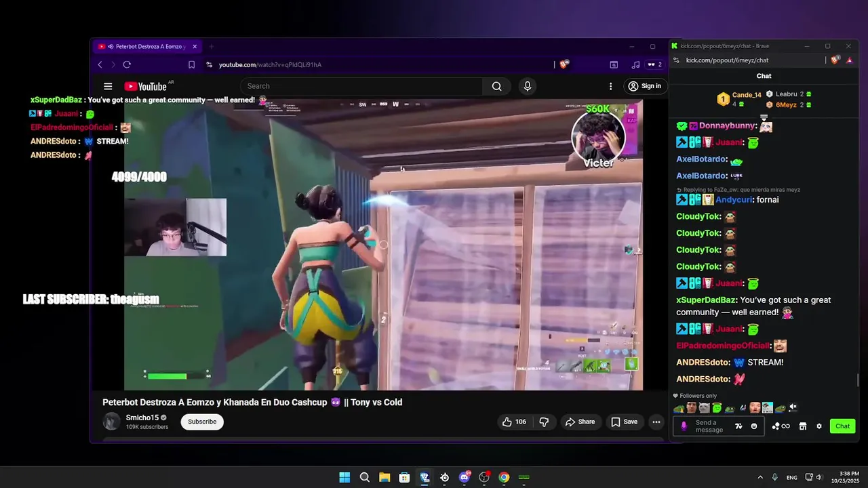Viewport: 868px width, 488px height.
Task: Open OBS Studio from the taskbar
Action: click(484, 477)
